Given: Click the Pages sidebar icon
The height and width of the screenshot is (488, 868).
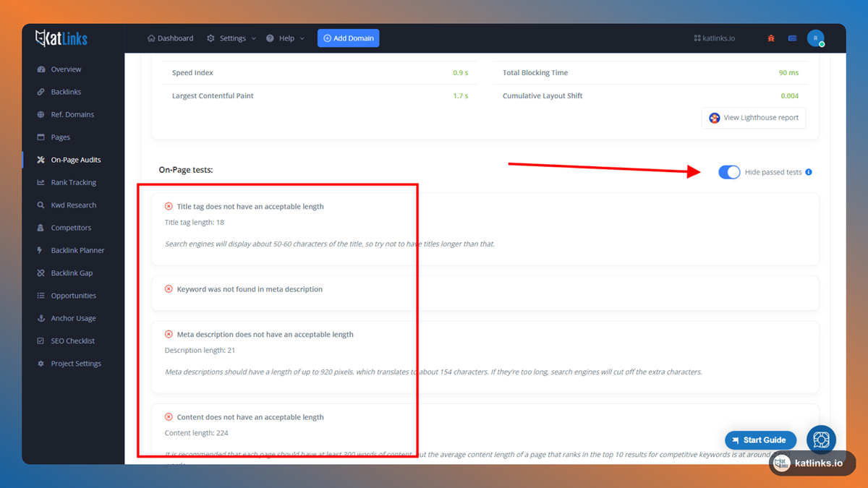Looking at the screenshot, I should tap(41, 137).
